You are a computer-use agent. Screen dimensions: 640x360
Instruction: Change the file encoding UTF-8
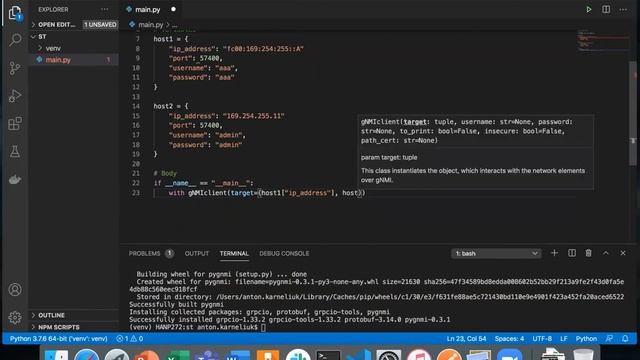pyautogui.click(x=542, y=338)
